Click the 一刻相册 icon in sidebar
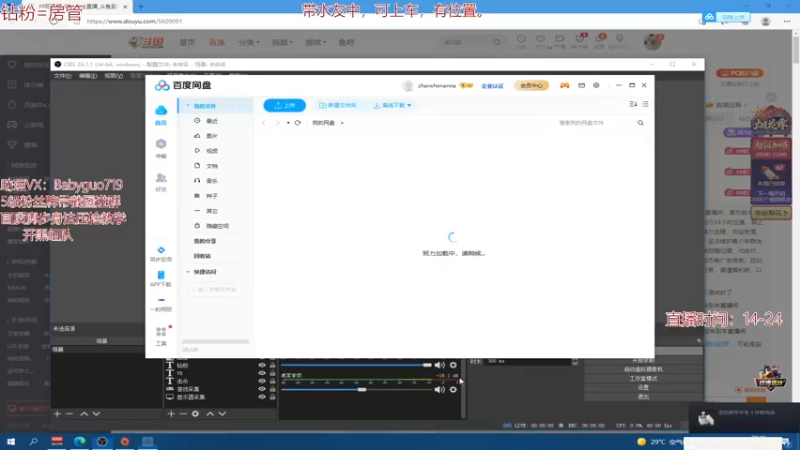Screen dimensions: 800x450 click(161, 301)
